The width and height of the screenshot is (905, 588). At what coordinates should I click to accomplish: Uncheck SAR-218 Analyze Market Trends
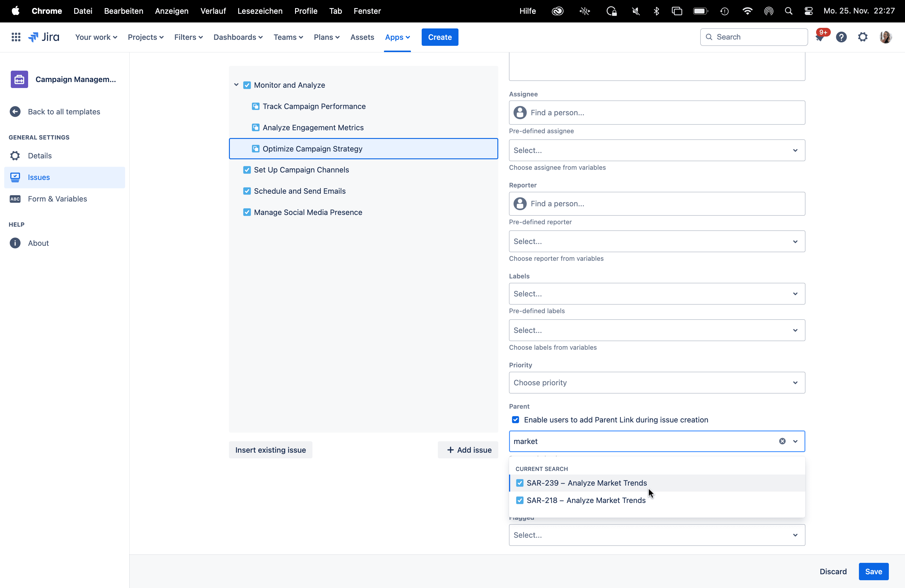(x=520, y=500)
